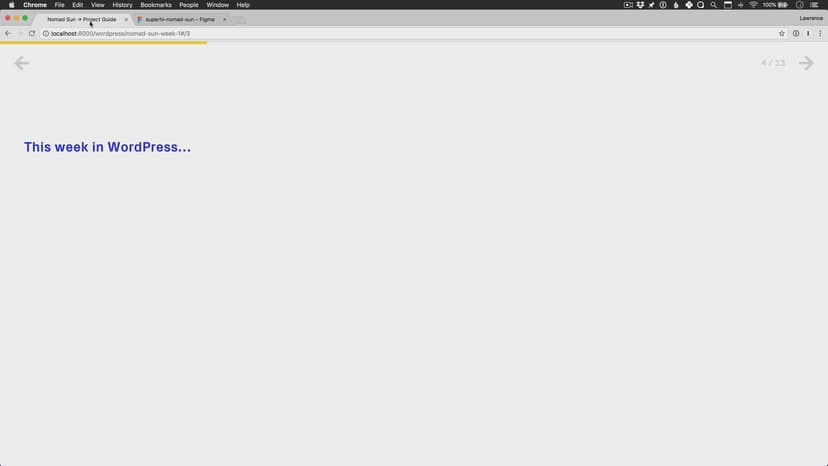
Task: Click the Wi-Fi status icon
Action: click(753, 5)
